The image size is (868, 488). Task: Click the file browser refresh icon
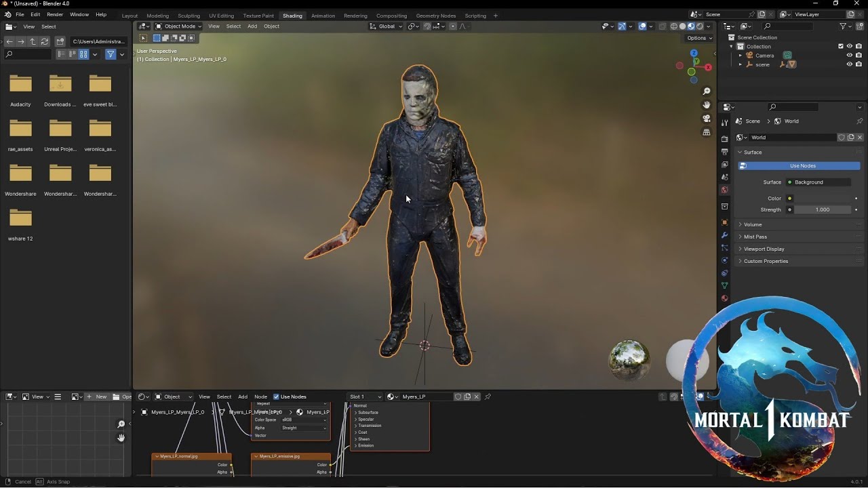pyautogui.click(x=45, y=41)
